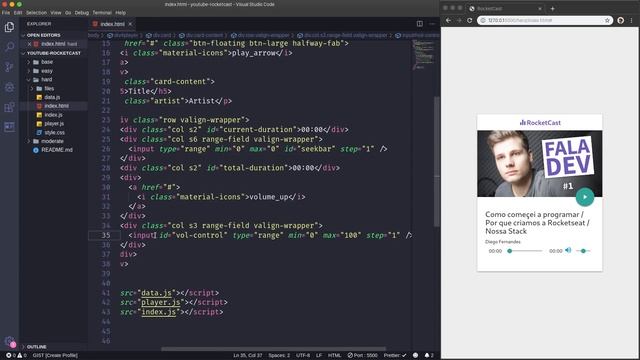Select the RocketCast browser tab
Screen dimensions: 640x360
pyautogui.click(x=505, y=9)
